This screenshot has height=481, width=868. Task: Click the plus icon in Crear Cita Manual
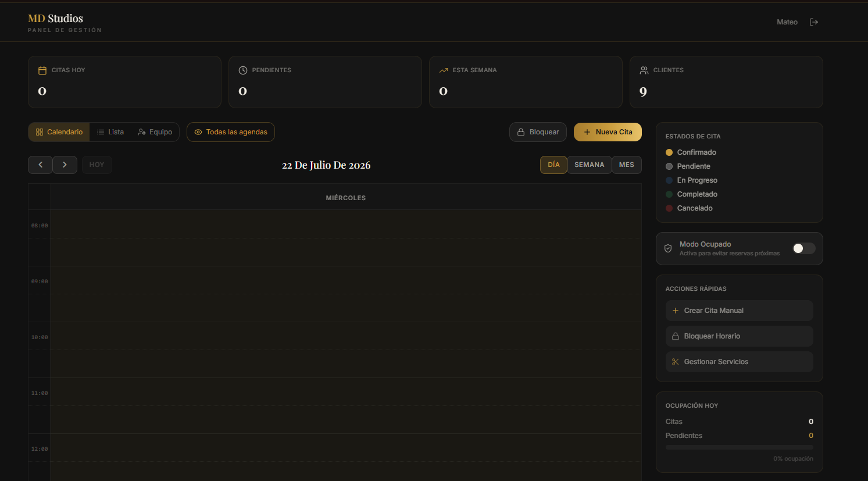click(676, 311)
